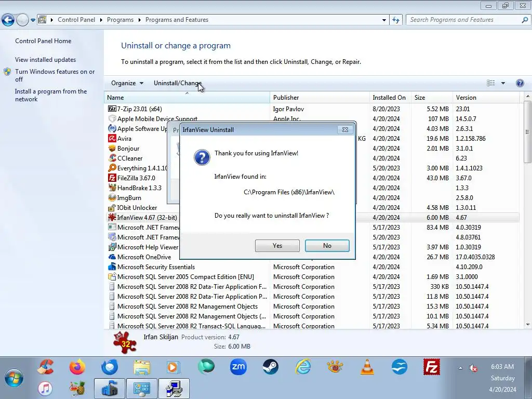Expand the address bar history dropdown

384,20
